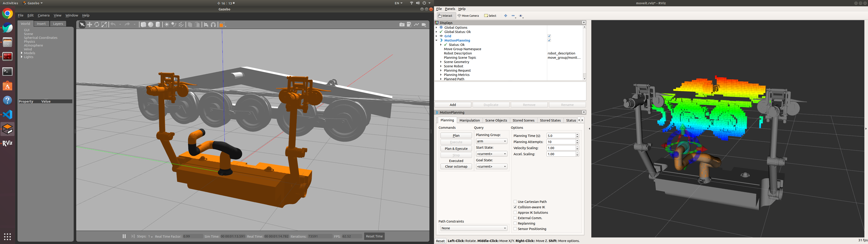This screenshot has height=244, width=868.
Task: Switch to the Manipulation tab
Action: [469, 120]
